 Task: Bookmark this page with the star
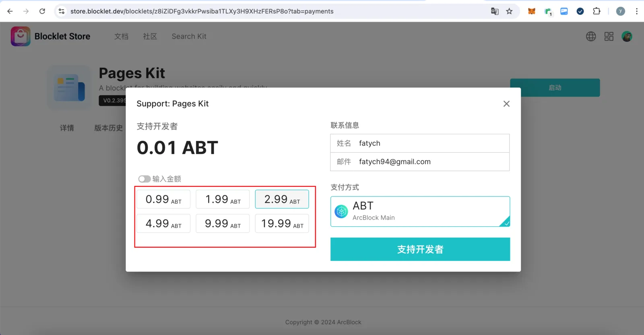(x=509, y=11)
